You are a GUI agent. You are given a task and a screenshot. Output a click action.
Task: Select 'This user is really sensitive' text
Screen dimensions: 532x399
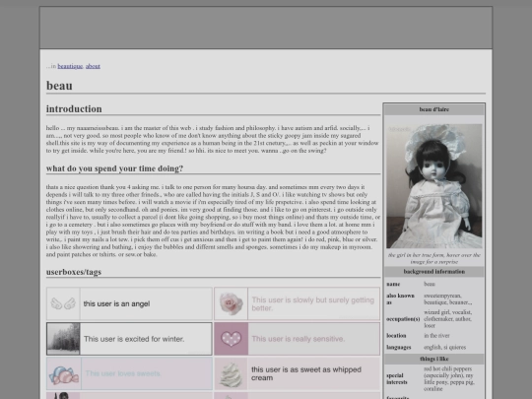299,339
